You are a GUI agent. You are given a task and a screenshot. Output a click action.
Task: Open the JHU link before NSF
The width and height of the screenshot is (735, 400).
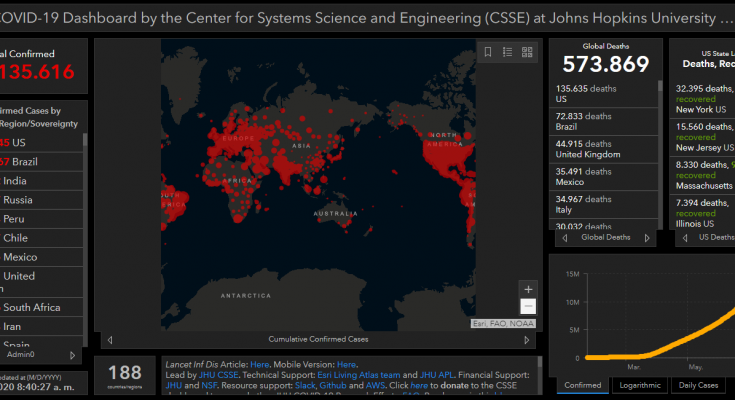(x=173, y=385)
